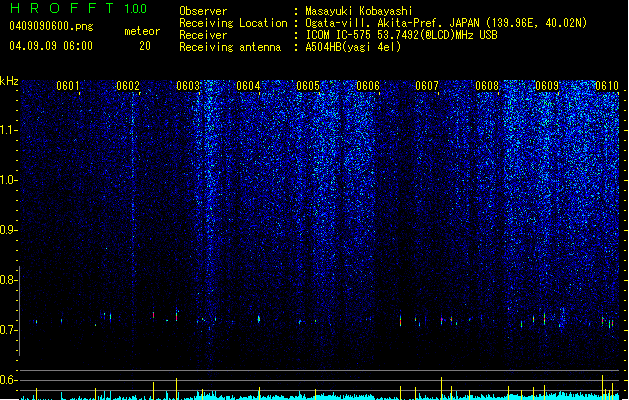Screen dimensions: 629x400
Task: Click the meteor count label
Action: [x=142, y=31]
